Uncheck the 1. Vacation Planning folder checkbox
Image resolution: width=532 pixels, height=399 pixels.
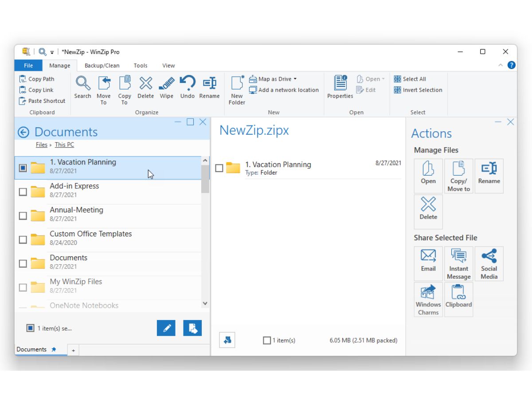pos(23,168)
